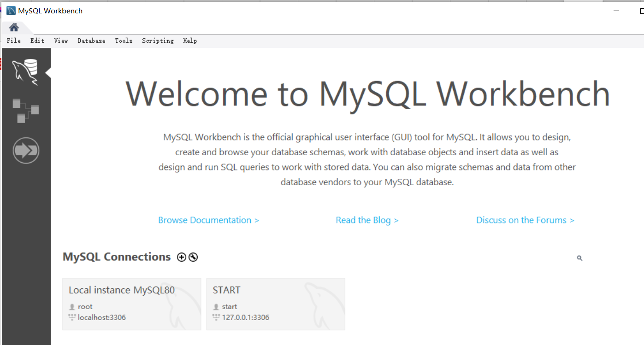The width and height of the screenshot is (644, 345).
Task: Click the start user label
Action: [x=230, y=307]
